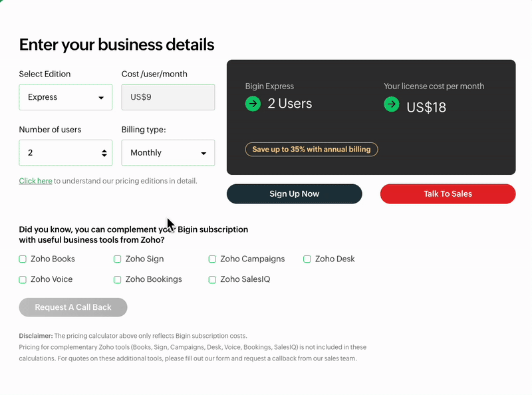The height and width of the screenshot is (395, 532).
Task: Enable the Zoho SalesIQ checkbox
Action: 213,280
